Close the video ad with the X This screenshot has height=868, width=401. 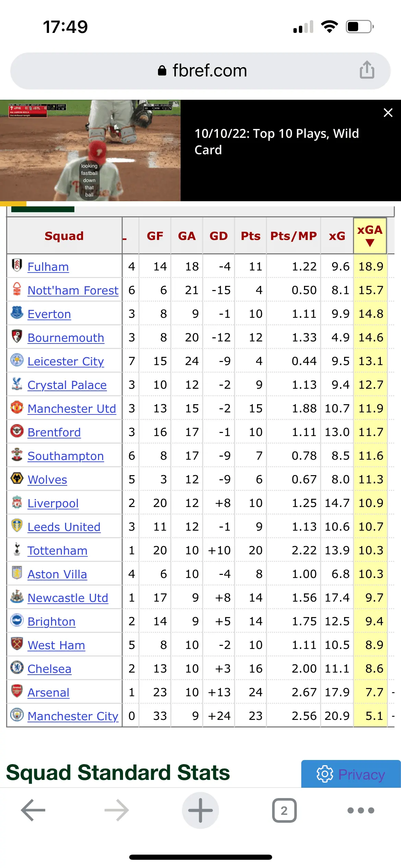click(x=388, y=113)
